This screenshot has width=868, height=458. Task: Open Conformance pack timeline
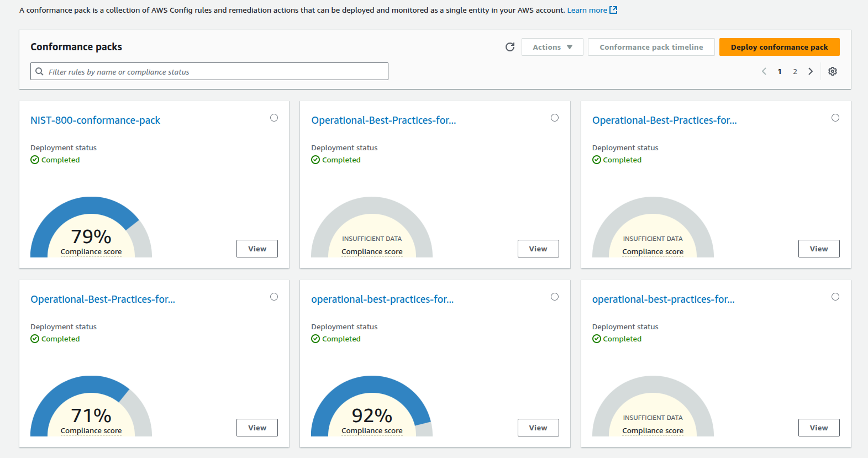(x=651, y=47)
